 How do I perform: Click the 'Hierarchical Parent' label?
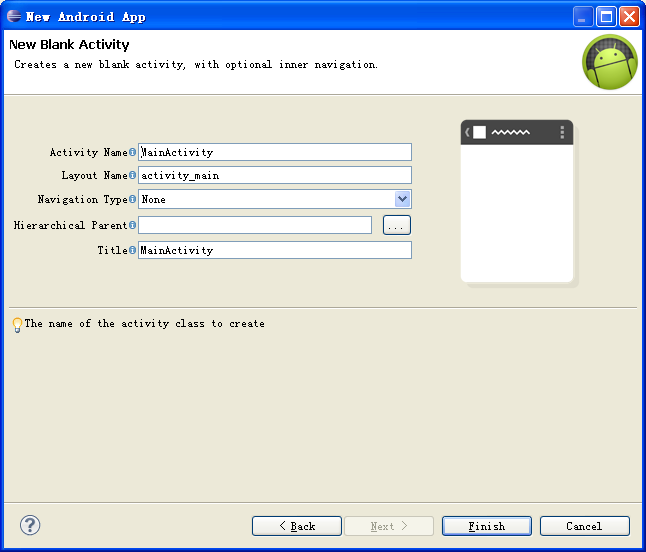click(70, 225)
